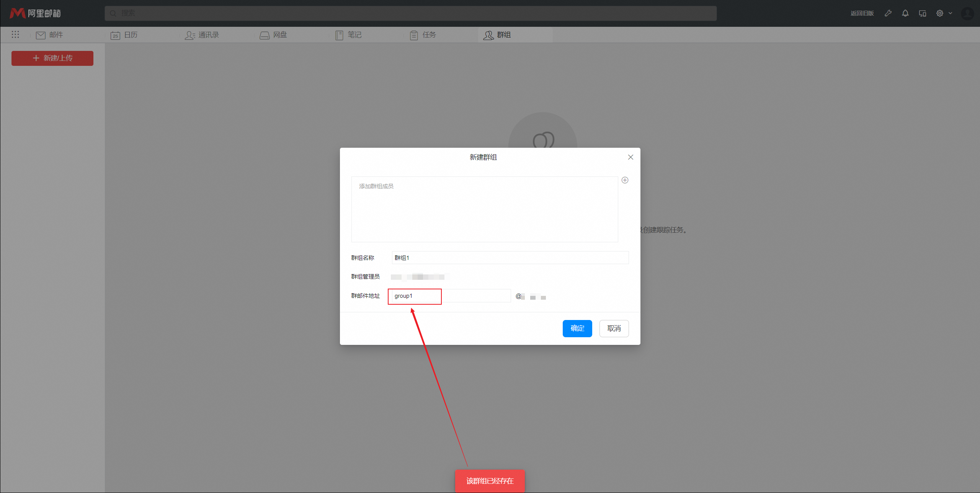Click the plus icon to add group members
Screen dimensions: 980x493
[x=625, y=180]
